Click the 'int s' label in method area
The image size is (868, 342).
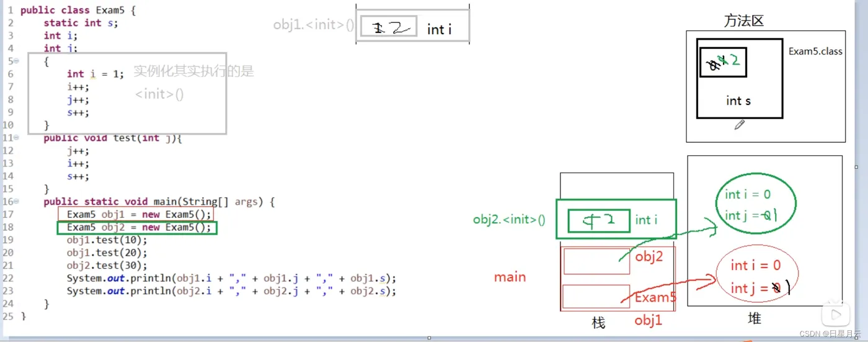click(738, 101)
